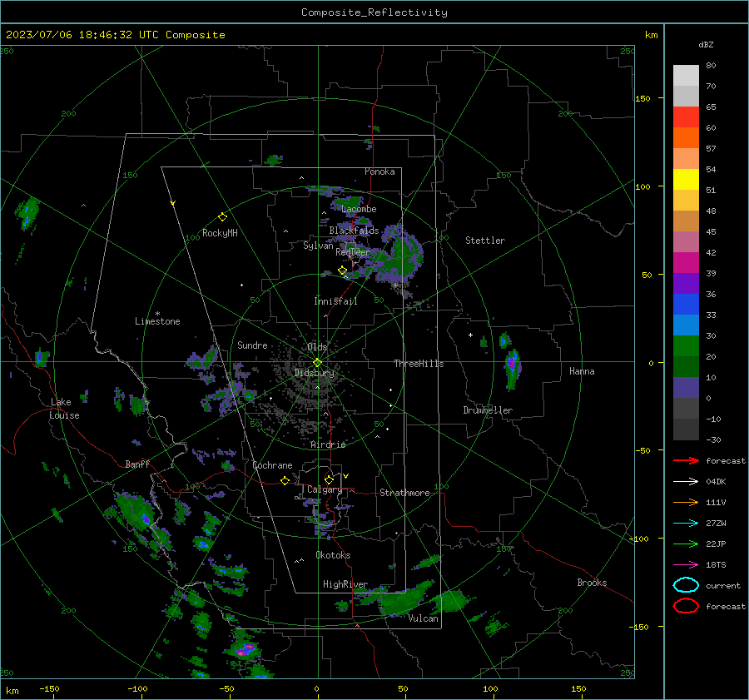
Task: Click the Ponoka town label
Action: 379,171
